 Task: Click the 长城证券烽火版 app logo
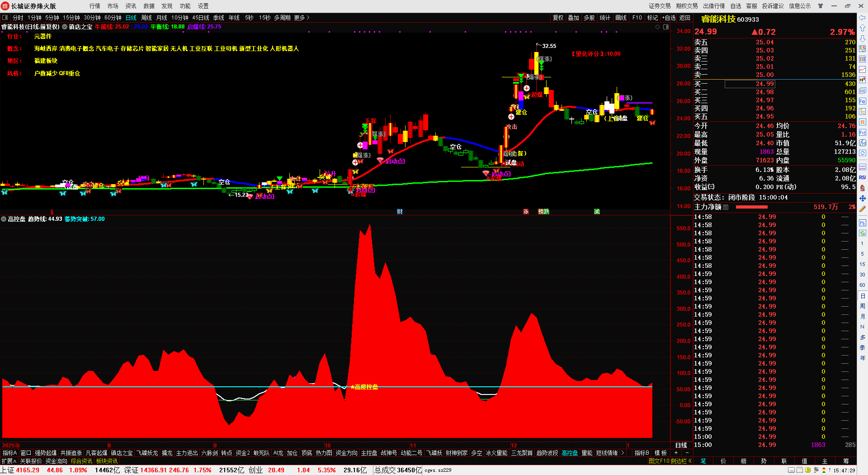point(5,6)
